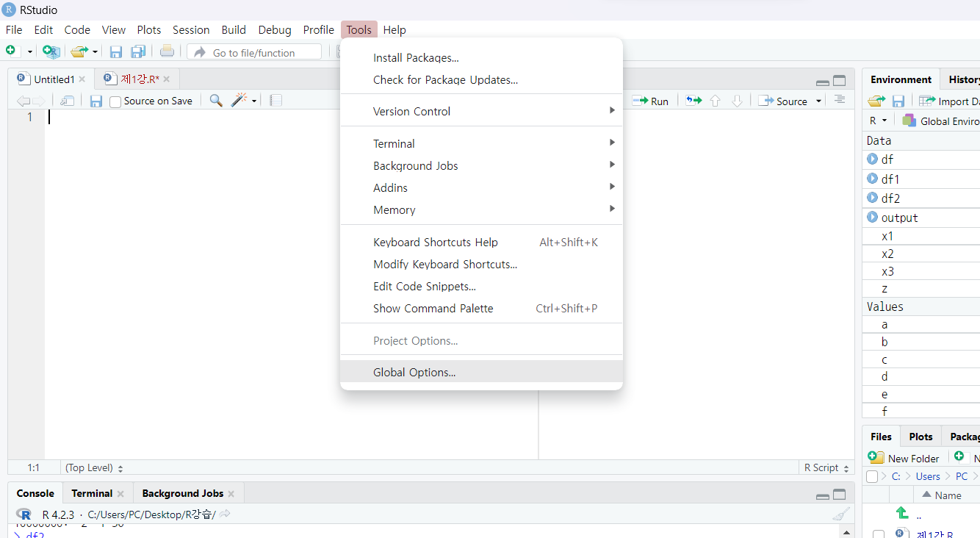Close the 제1강.R tab
Screen dimensions: 980x538
(167, 79)
